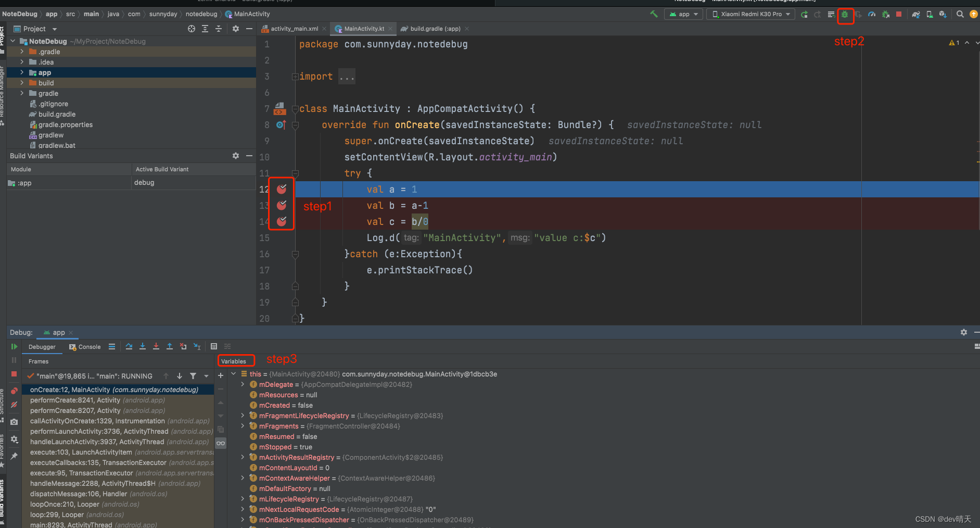Attach debugger to Android process
The image size is (980, 528).
point(885,14)
